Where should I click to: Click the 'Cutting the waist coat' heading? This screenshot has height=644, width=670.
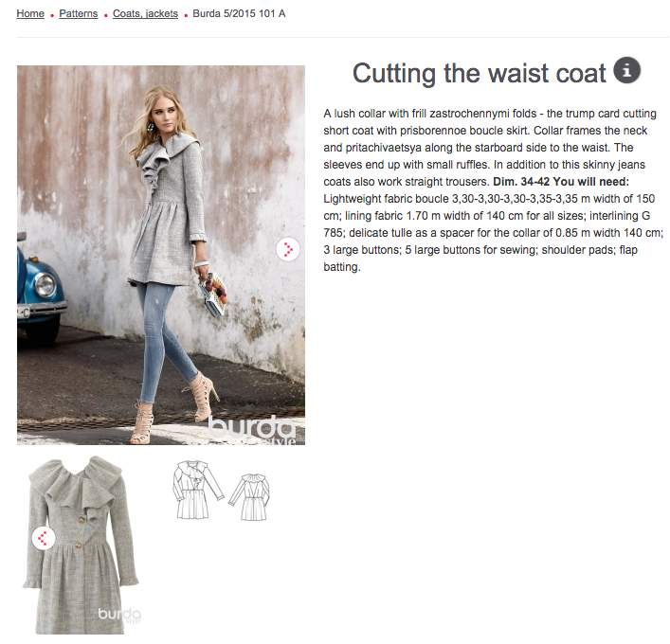(x=479, y=73)
